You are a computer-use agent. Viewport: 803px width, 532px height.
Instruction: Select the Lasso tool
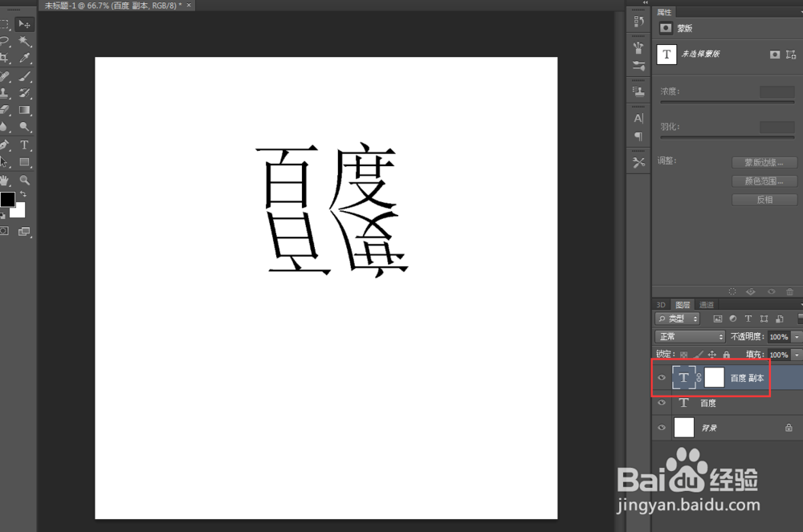point(4,41)
